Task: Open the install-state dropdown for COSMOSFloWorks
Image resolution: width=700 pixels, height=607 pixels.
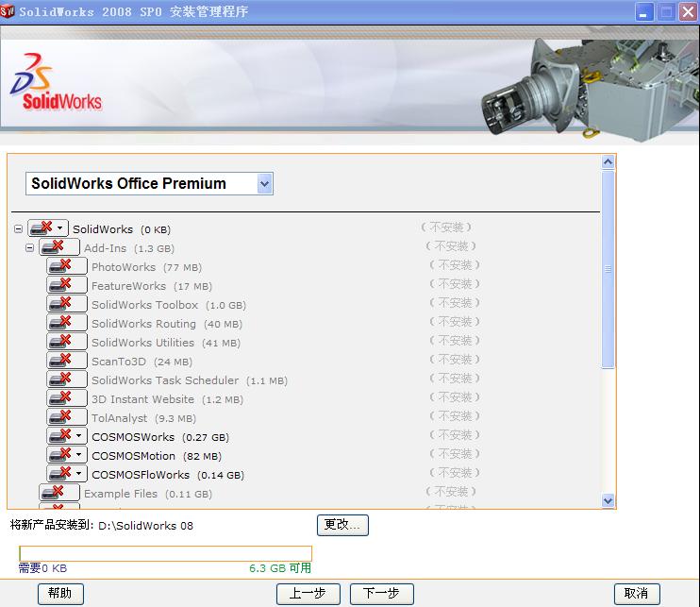Action: pyautogui.click(x=79, y=474)
